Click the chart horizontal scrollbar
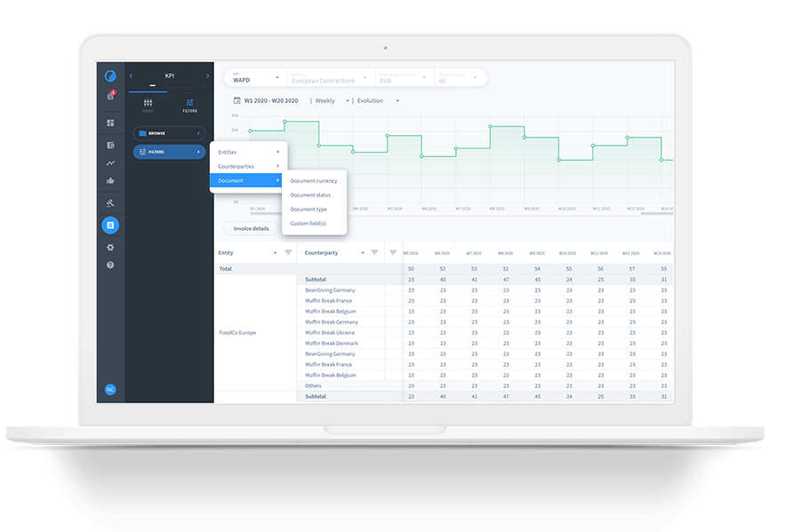Viewport: 800px width, 532px height. tap(445, 213)
